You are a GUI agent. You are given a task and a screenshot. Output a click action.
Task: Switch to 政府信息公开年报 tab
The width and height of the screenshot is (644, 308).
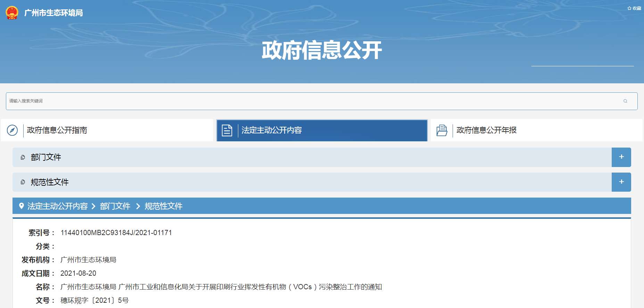pyautogui.click(x=486, y=130)
